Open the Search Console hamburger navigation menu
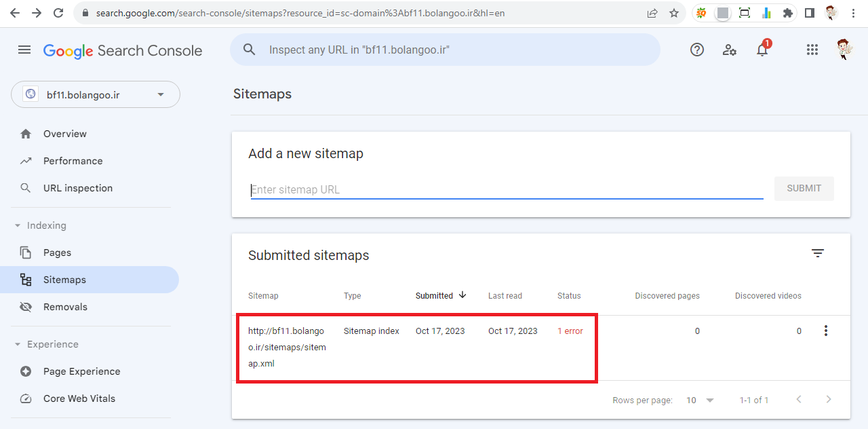Image resolution: width=868 pixels, height=429 pixels. point(24,50)
